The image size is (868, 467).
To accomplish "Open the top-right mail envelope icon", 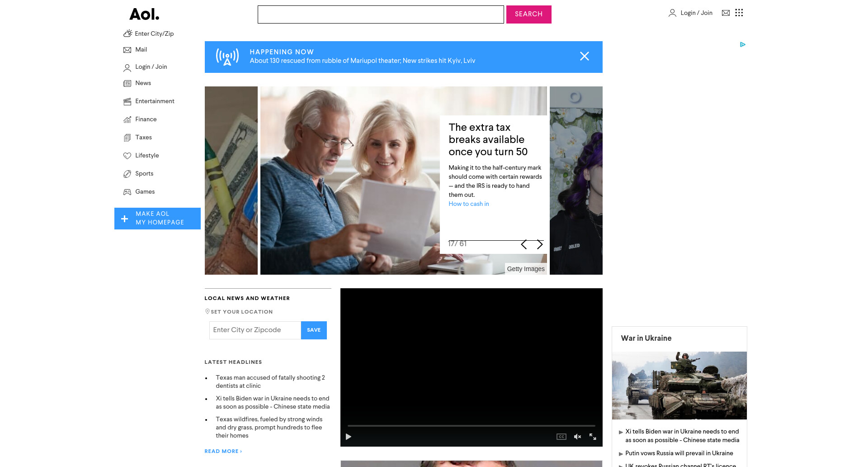I will pos(726,13).
